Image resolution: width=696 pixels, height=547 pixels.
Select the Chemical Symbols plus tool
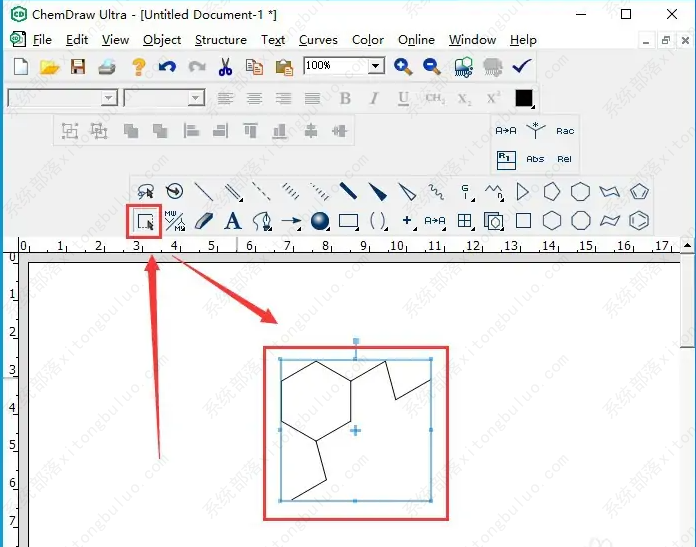coord(407,221)
